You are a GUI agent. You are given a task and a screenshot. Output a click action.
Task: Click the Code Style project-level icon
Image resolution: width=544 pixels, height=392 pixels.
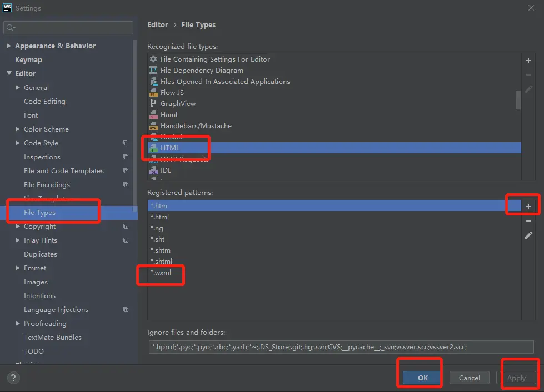(126, 143)
